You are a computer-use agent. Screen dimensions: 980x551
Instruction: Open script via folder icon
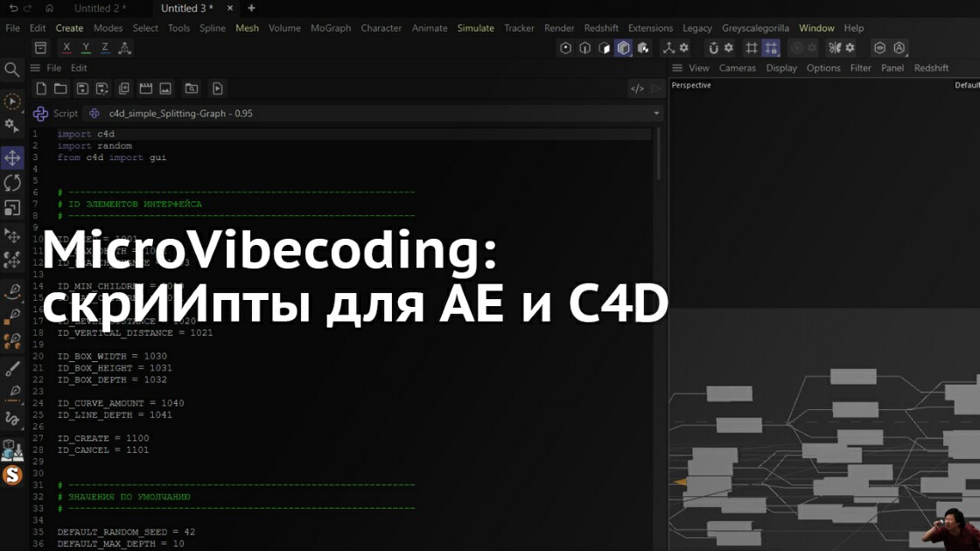pyautogui.click(x=60, y=88)
